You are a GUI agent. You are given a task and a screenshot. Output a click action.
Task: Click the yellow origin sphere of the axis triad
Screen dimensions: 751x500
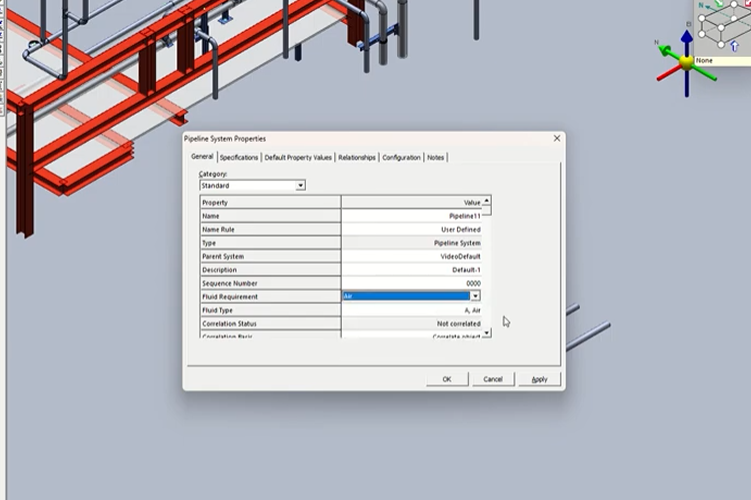pos(686,61)
